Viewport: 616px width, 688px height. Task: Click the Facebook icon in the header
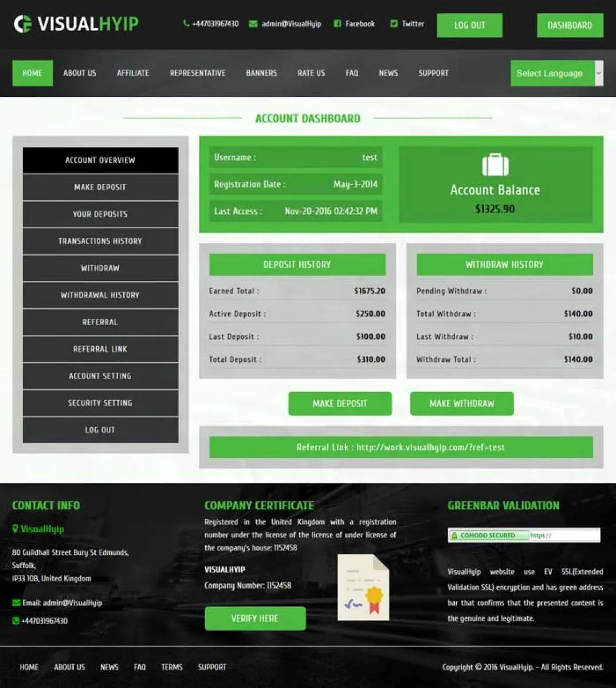pos(338,24)
